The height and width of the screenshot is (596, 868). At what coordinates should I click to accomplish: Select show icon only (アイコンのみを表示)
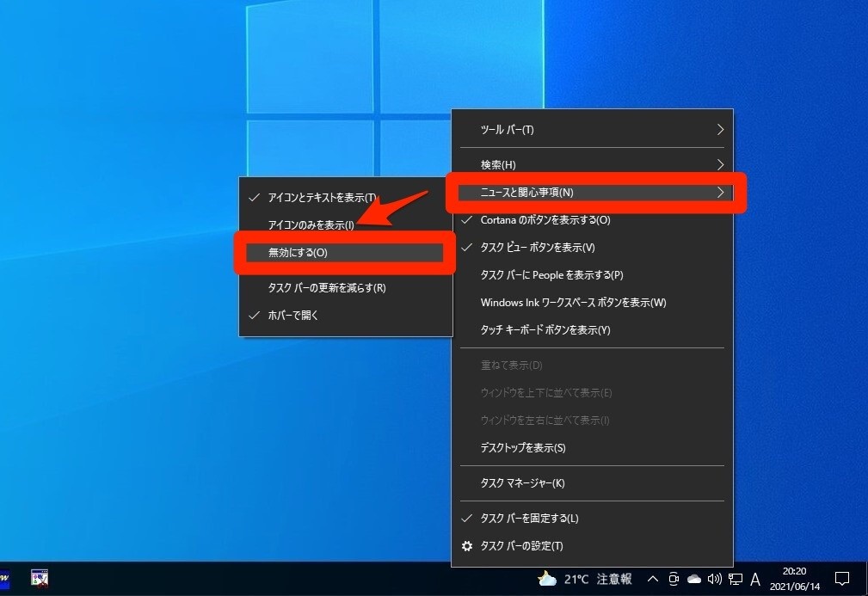(x=311, y=224)
